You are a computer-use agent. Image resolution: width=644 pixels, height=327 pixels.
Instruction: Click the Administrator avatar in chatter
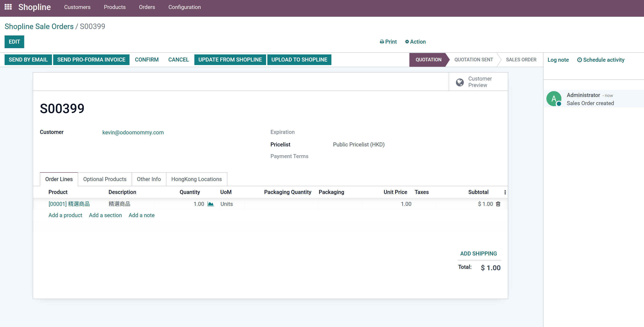coord(554,99)
